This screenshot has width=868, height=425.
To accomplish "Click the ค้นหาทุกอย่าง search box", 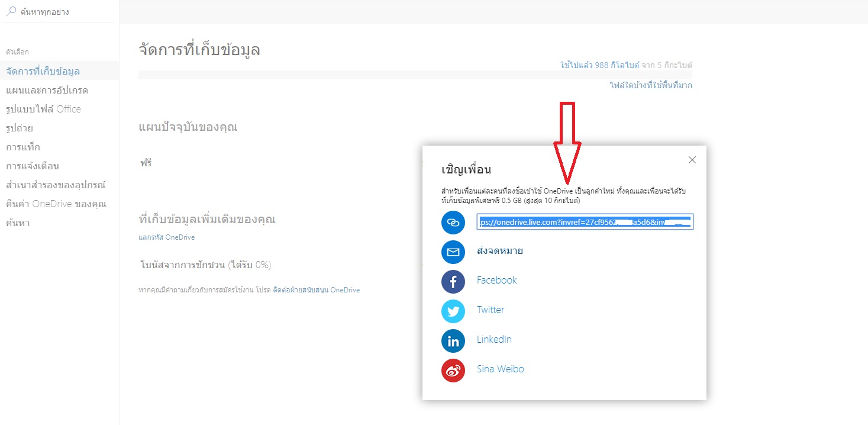I will 57,11.
